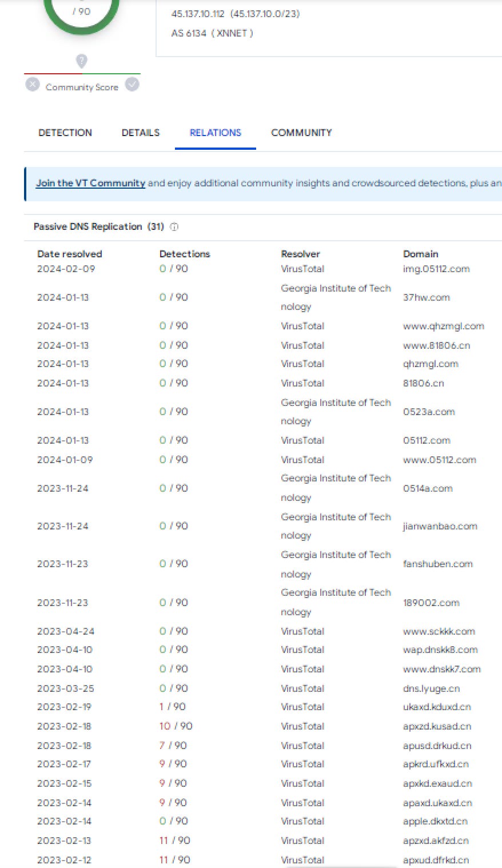Viewport: 502px width, 868px height.
Task: Click the Resolver column header
Action: [x=301, y=254]
